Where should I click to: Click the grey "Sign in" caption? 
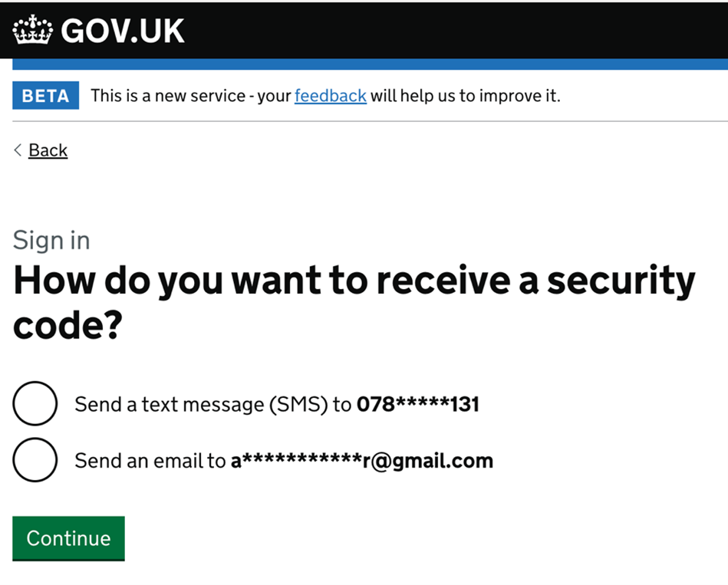[x=51, y=241]
